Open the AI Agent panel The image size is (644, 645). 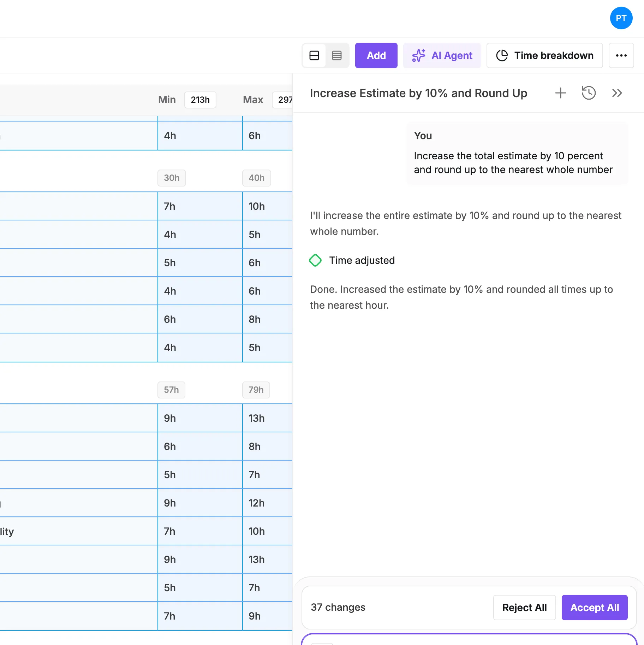[442, 55]
